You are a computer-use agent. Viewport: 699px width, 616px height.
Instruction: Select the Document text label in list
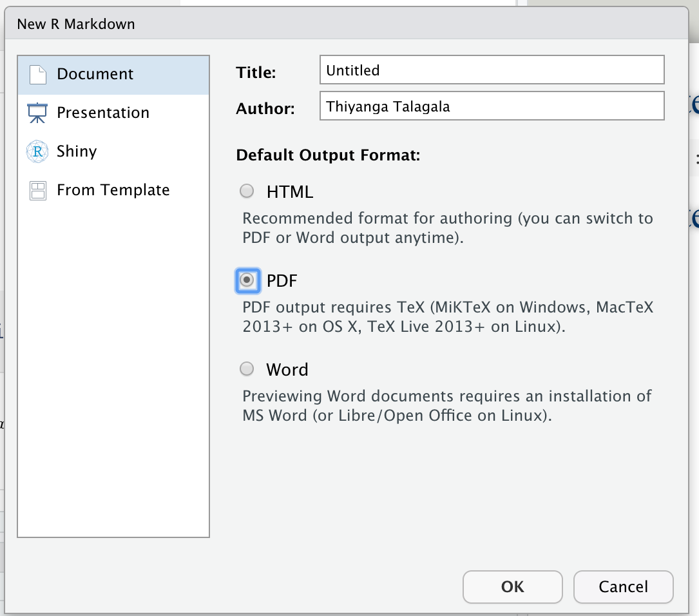tap(95, 74)
